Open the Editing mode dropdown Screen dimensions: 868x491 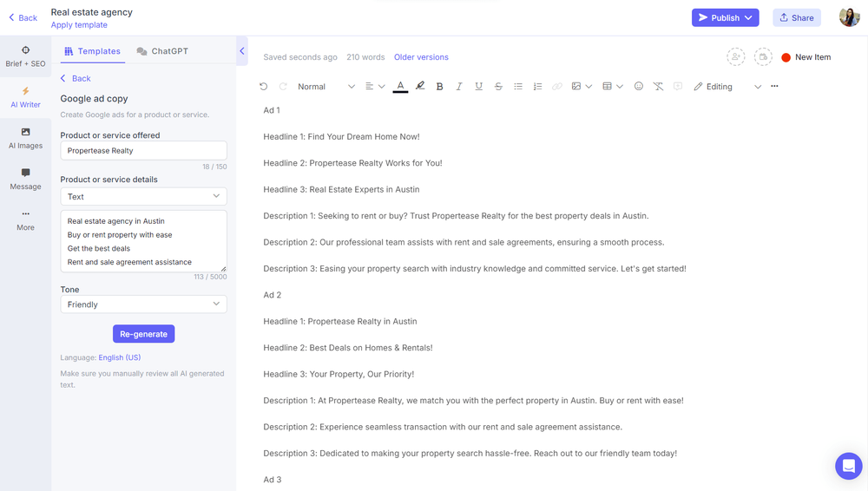point(727,87)
